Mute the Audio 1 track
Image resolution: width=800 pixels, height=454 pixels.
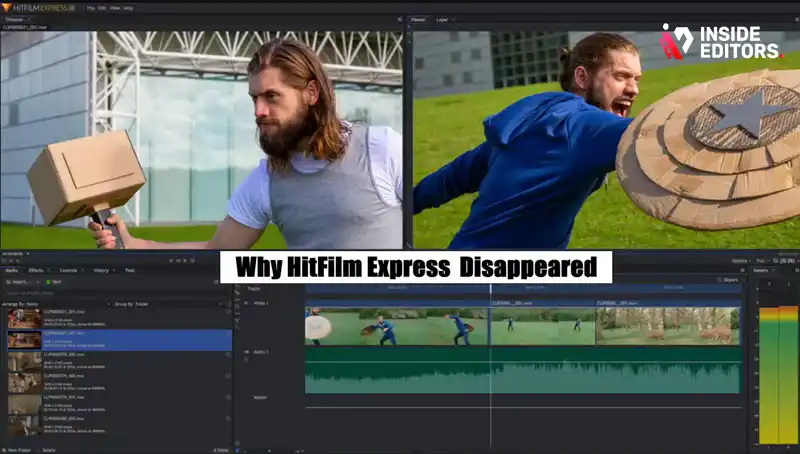pyautogui.click(x=246, y=352)
